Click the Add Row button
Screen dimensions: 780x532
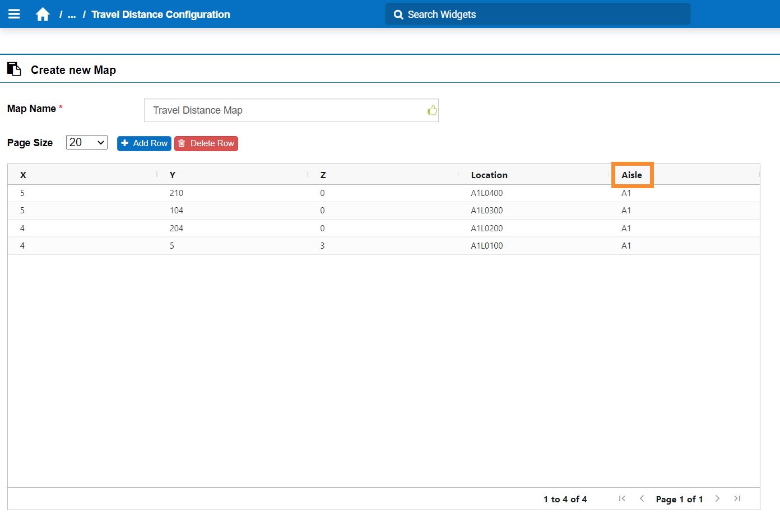point(144,143)
